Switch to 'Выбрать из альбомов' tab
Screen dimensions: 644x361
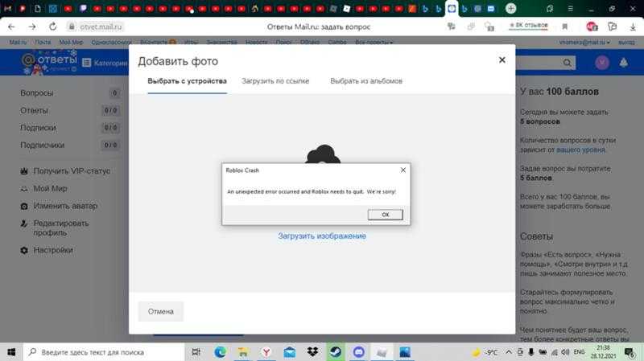click(366, 81)
